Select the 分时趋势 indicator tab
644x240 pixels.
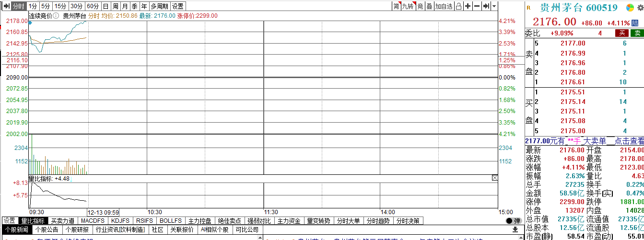click(x=378, y=221)
